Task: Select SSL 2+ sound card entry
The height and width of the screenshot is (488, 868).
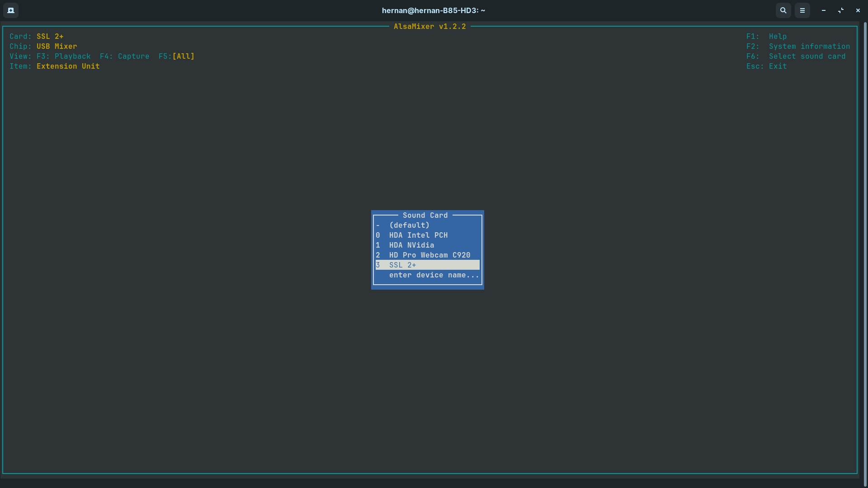Action: (x=428, y=265)
